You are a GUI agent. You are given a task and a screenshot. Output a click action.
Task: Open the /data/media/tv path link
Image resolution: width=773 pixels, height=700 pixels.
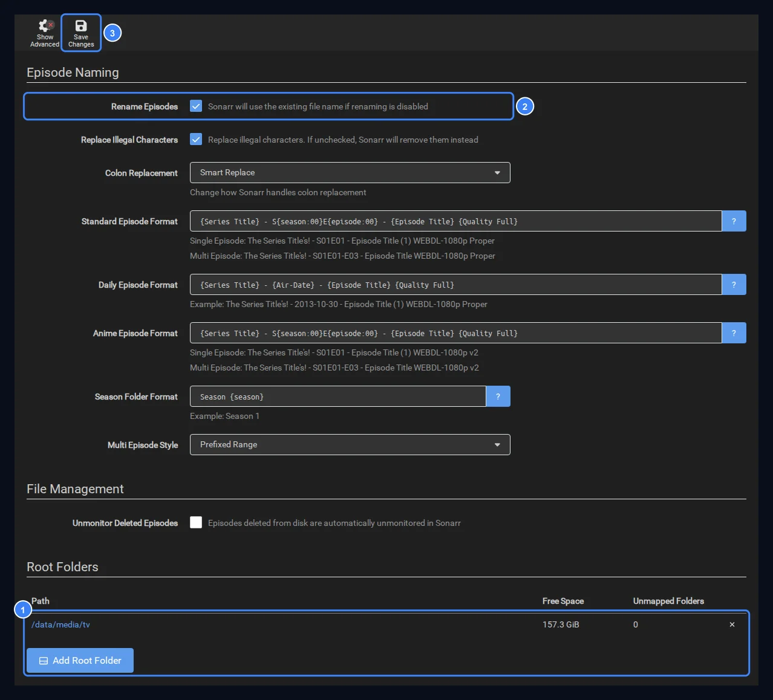click(60, 624)
